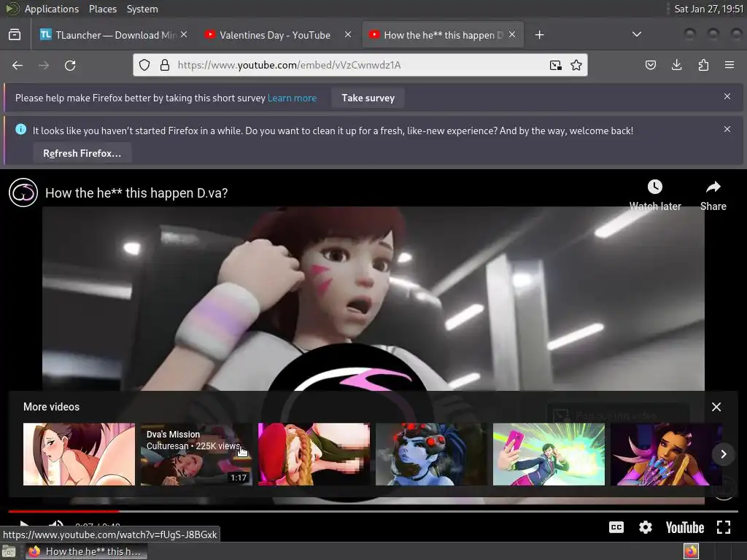Click the Firefox icon in the bottom tray
This screenshot has width=747, height=560.
pos(691,551)
